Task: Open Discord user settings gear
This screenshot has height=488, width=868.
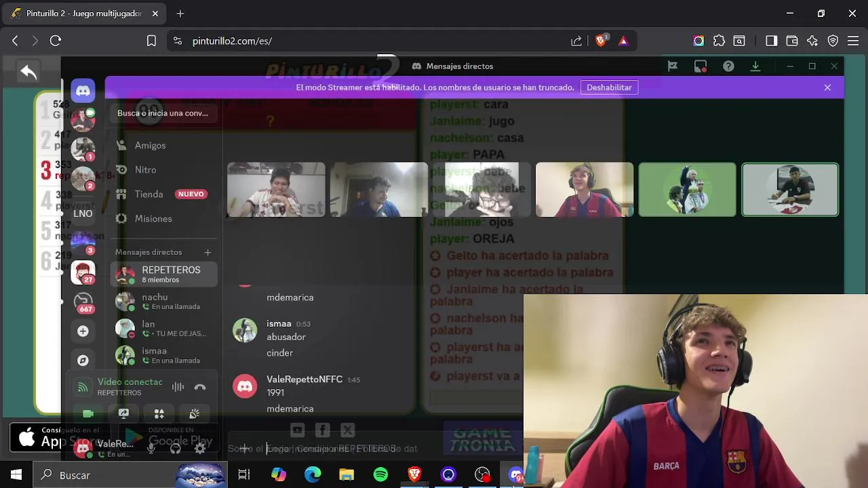Action: (x=200, y=448)
